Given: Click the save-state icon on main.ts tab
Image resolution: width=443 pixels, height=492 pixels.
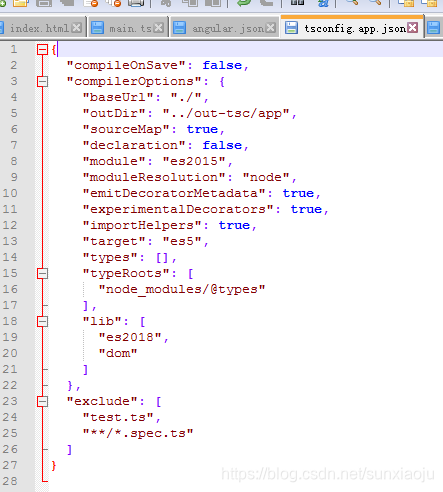Looking at the screenshot, I should tap(97, 28).
